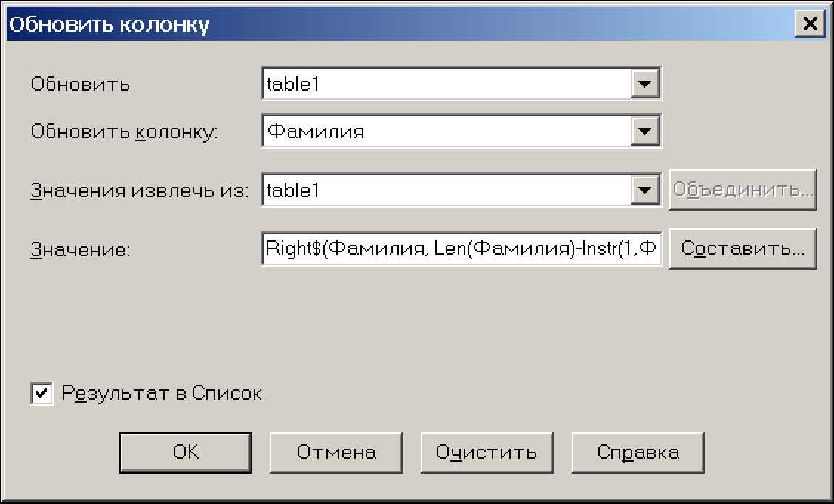This screenshot has height=504, width=834.
Task: Click the Значения извлечь из: label
Action: 140,191
